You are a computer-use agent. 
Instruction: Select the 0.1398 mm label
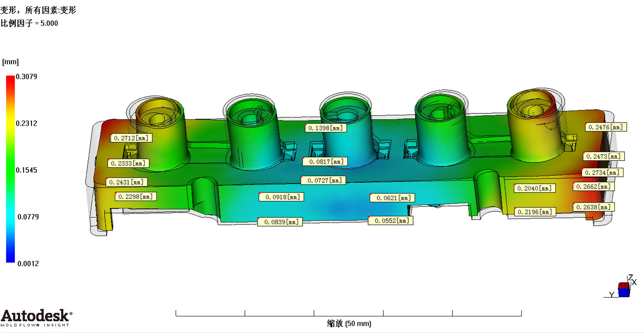point(326,128)
